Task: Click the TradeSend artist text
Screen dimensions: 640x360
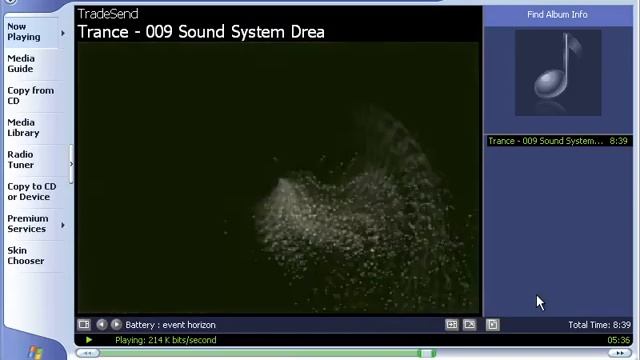Action: click(108, 14)
